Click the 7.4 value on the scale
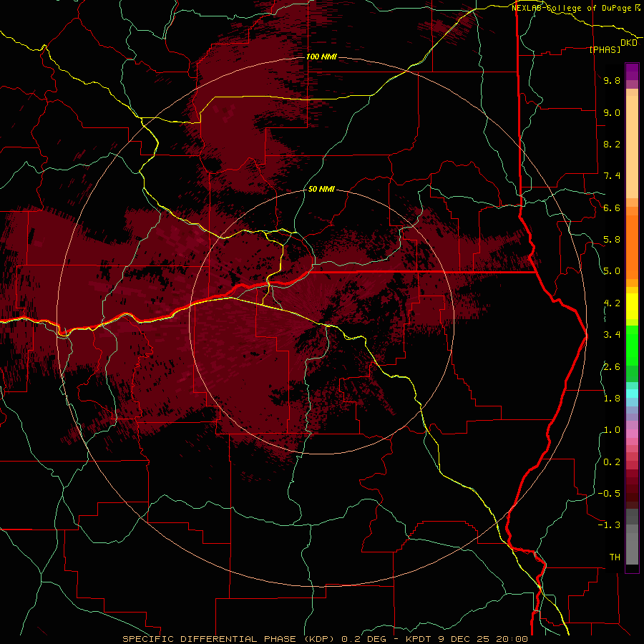Image resolution: width=644 pixels, height=644 pixels. pos(612,176)
